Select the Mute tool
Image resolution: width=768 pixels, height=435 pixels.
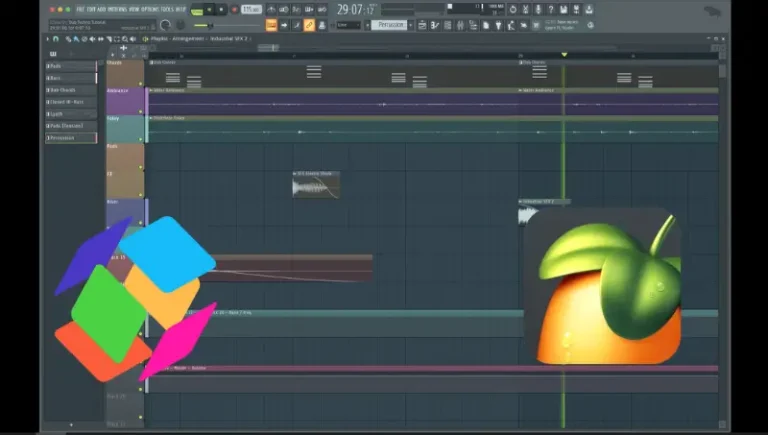pyautogui.click(x=92, y=39)
